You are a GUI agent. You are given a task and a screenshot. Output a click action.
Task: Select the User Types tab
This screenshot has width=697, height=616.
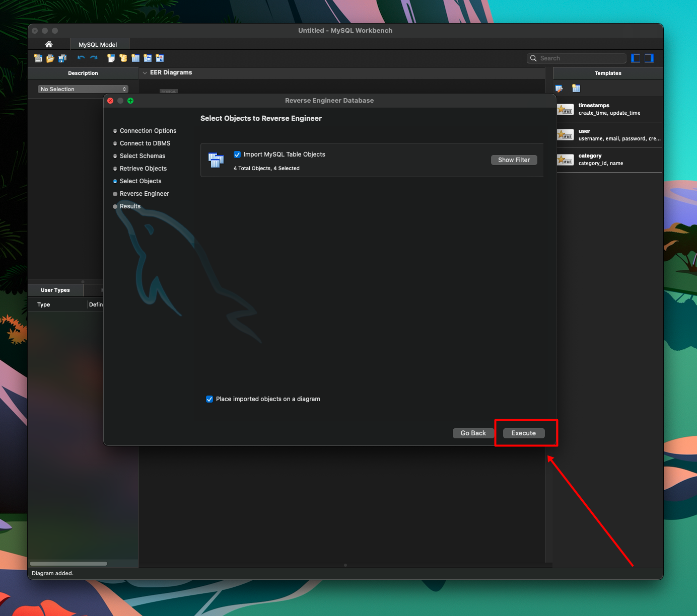coord(55,290)
